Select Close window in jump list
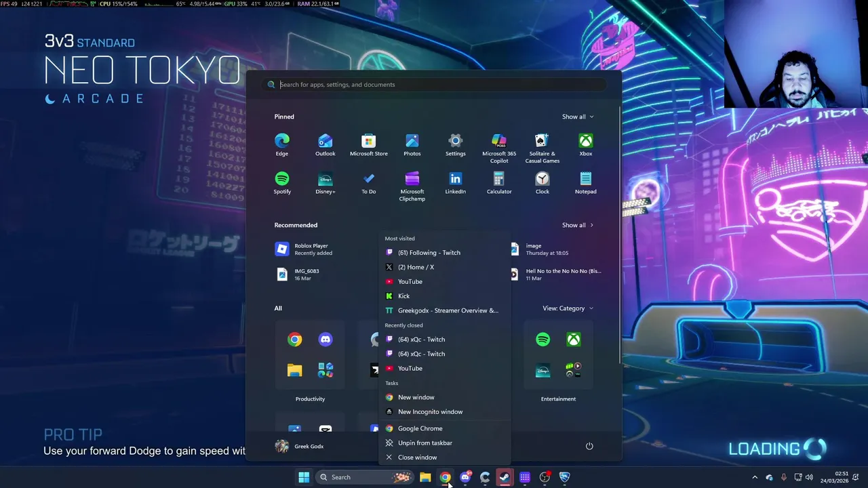This screenshot has height=488, width=868. pyautogui.click(x=444, y=457)
